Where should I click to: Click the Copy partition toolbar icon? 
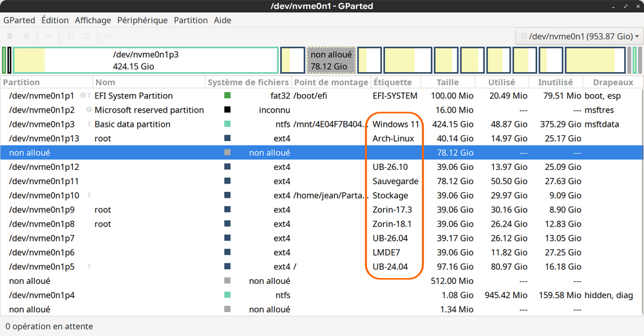[70, 36]
